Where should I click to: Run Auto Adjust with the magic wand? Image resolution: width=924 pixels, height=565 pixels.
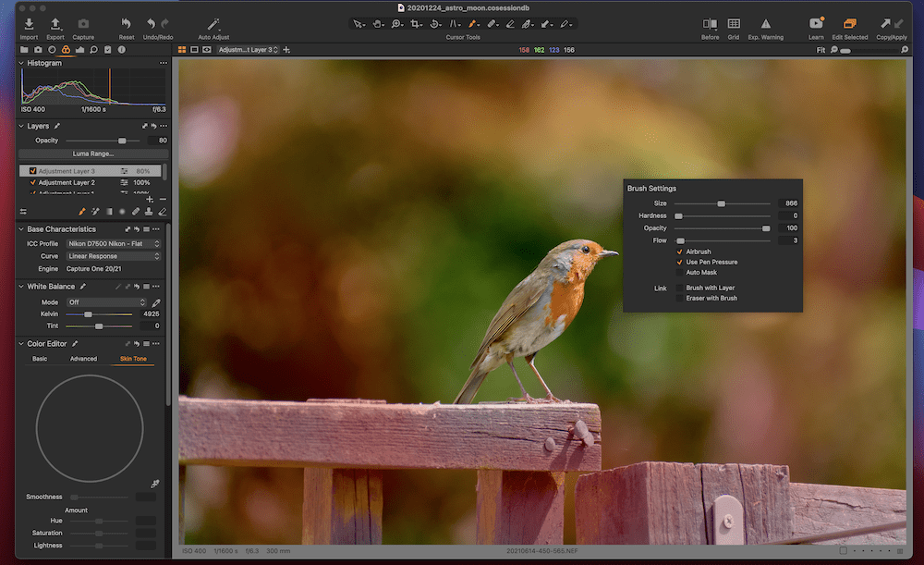coord(213,23)
